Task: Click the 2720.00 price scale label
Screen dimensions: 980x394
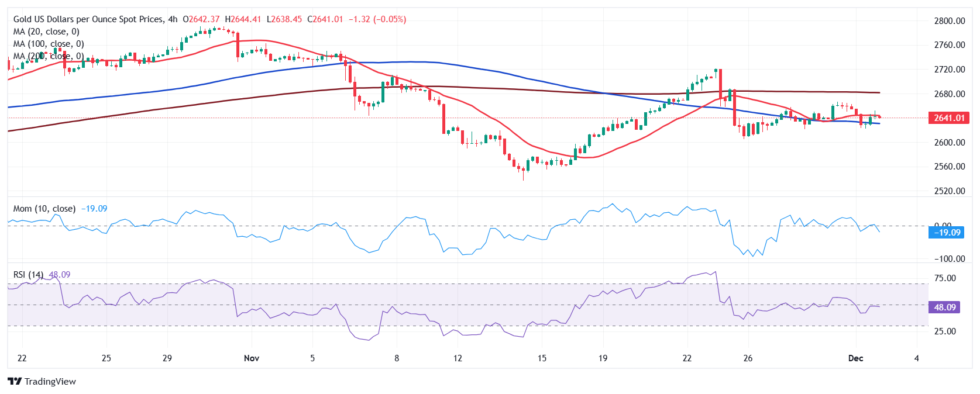Action: (949, 70)
